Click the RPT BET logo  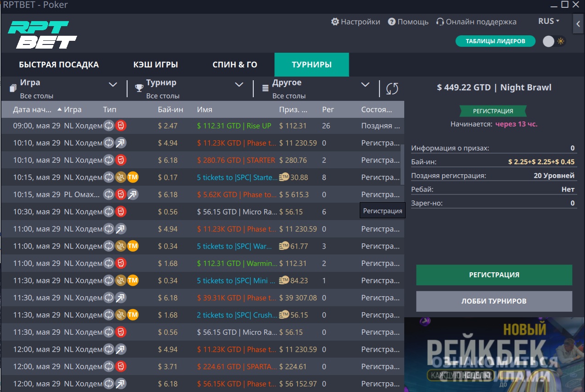(x=42, y=35)
